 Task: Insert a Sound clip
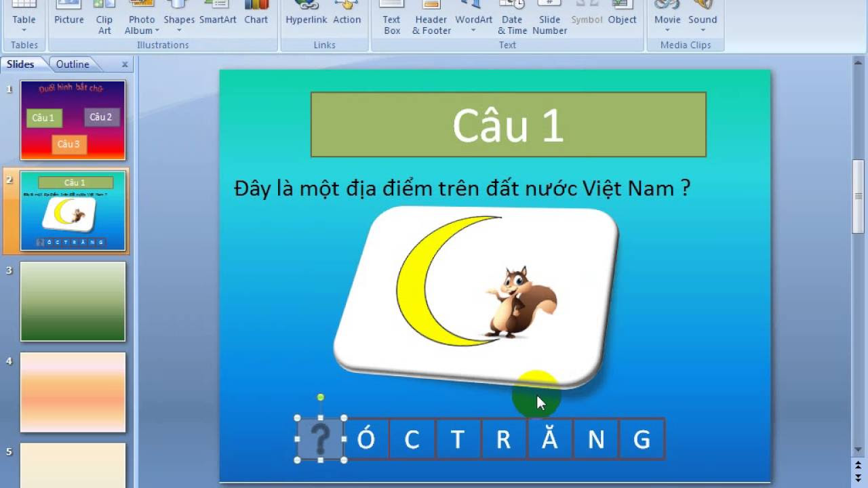pyautogui.click(x=703, y=15)
